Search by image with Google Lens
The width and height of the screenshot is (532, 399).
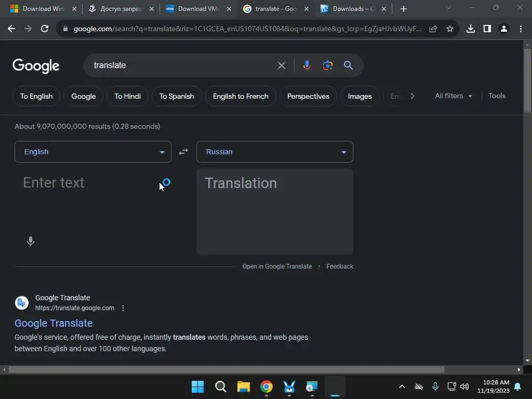[328, 65]
